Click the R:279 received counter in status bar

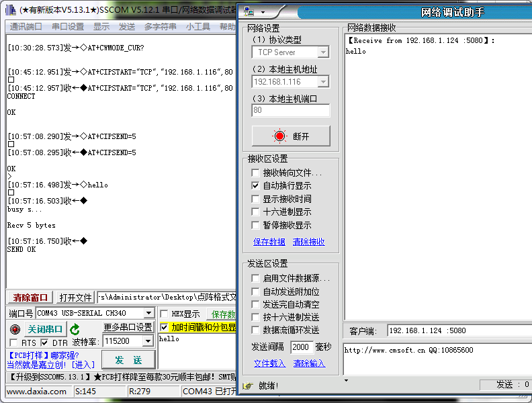140,392
